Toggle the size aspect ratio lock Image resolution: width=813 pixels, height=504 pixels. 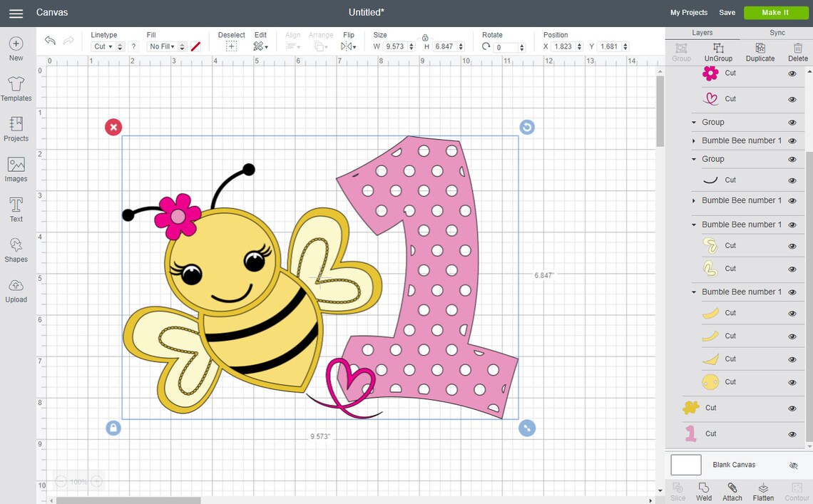(425, 38)
